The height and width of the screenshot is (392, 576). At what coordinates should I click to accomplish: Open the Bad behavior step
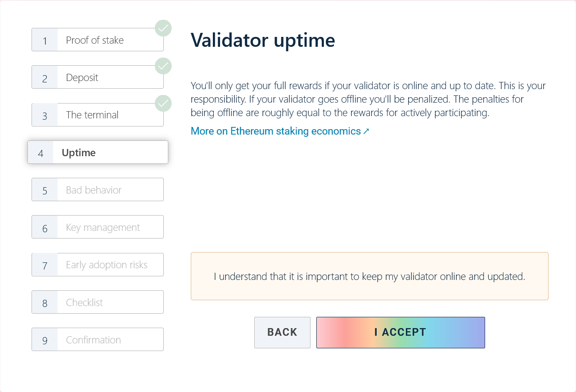tap(97, 189)
